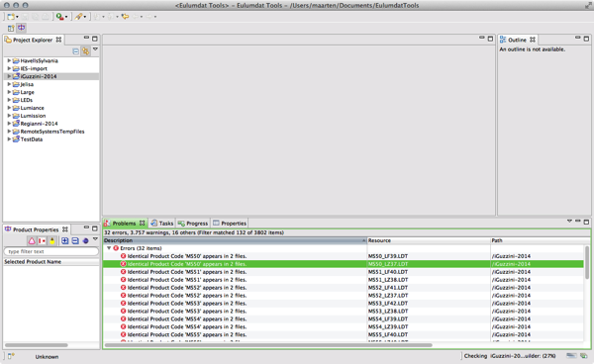Switch to the Progress tab
The width and height of the screenshot is (594, 364).
193,224
